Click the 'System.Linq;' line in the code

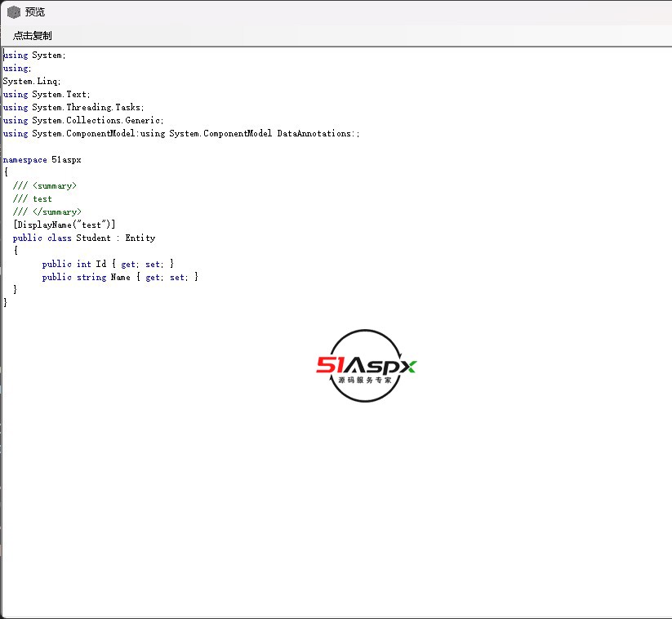[32, 82]
